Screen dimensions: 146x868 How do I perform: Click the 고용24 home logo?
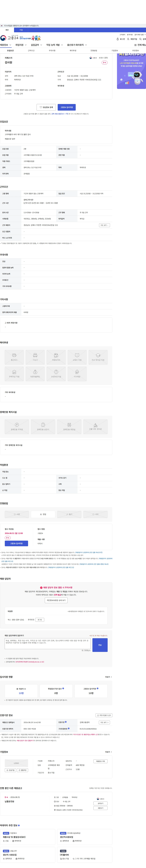[9, 38]
